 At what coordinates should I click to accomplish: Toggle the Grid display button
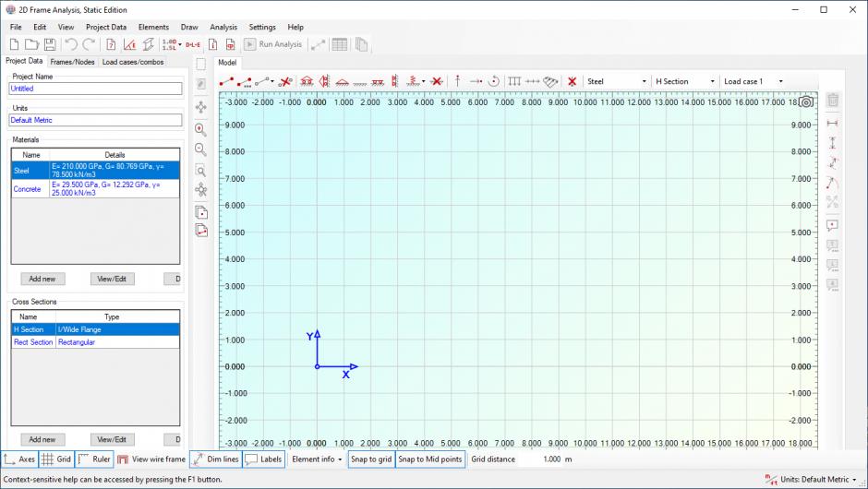coord(56,459)
